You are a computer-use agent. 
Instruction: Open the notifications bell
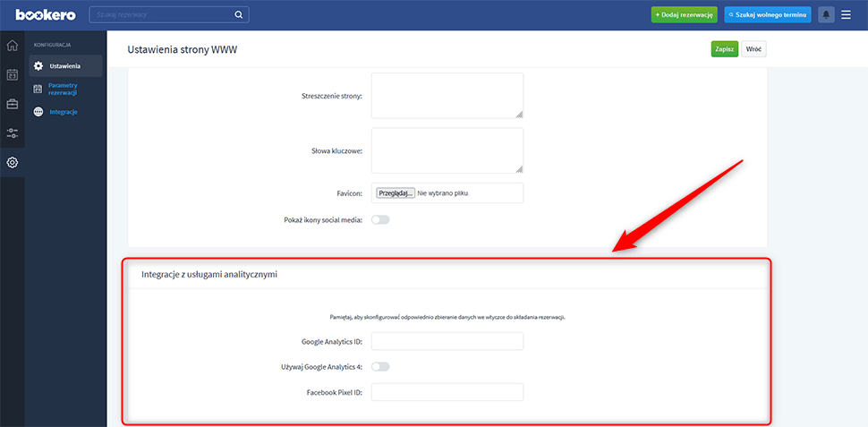[x=826, y=15]
